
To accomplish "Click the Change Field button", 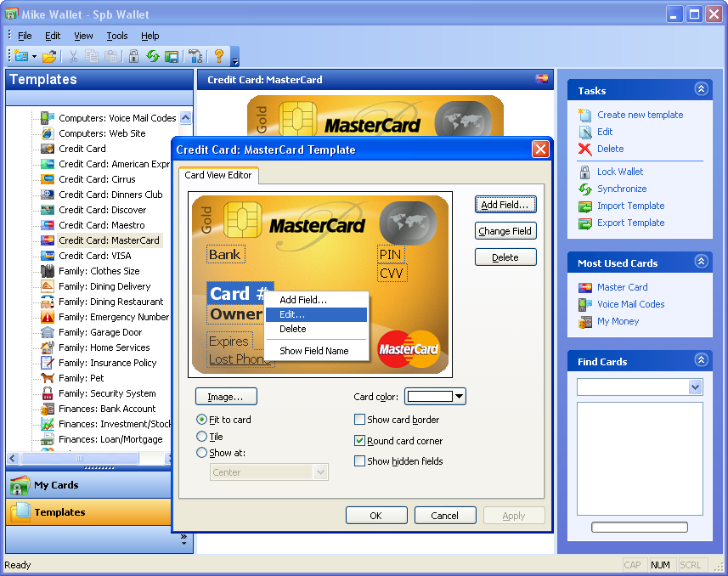I will [505, 231].
